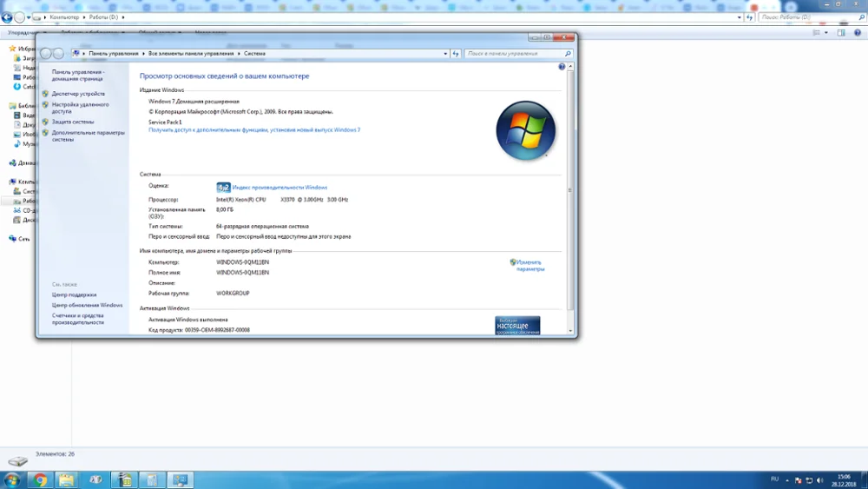
Task: Open calculator app on taskbar
Action: [152, 479]
